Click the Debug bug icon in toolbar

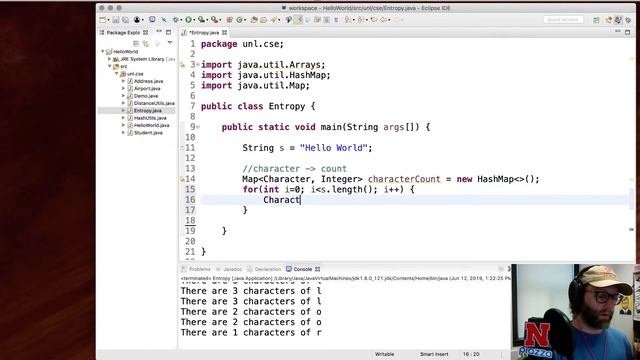coord(175,20)
